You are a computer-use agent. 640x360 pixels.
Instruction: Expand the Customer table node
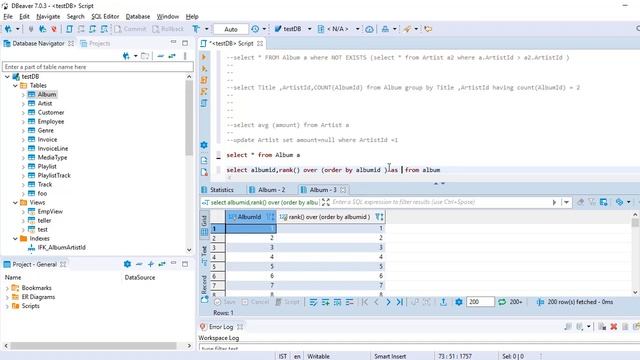pos(23,113)
